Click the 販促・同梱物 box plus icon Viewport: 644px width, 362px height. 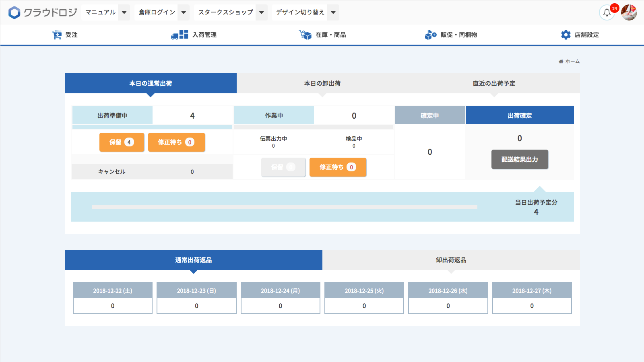(x=431, y=35)
